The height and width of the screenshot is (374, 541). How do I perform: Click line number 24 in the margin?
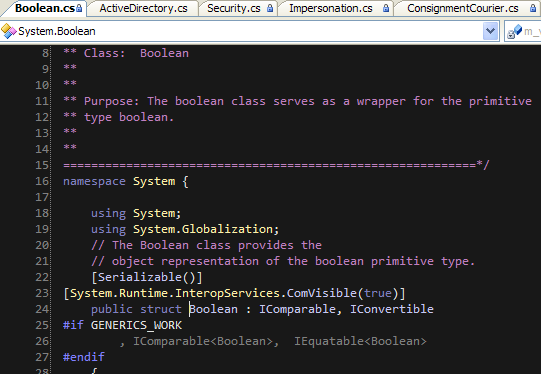pos(42,309)
